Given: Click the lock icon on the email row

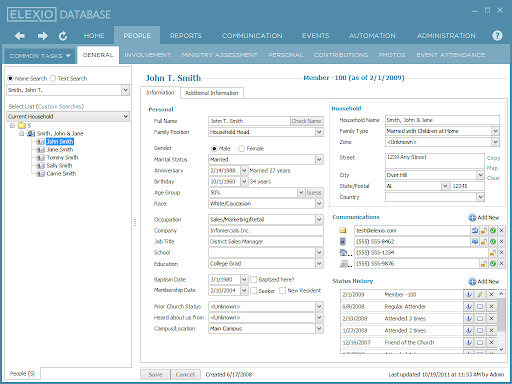Looking at the screenshot, I should [484, 230].
